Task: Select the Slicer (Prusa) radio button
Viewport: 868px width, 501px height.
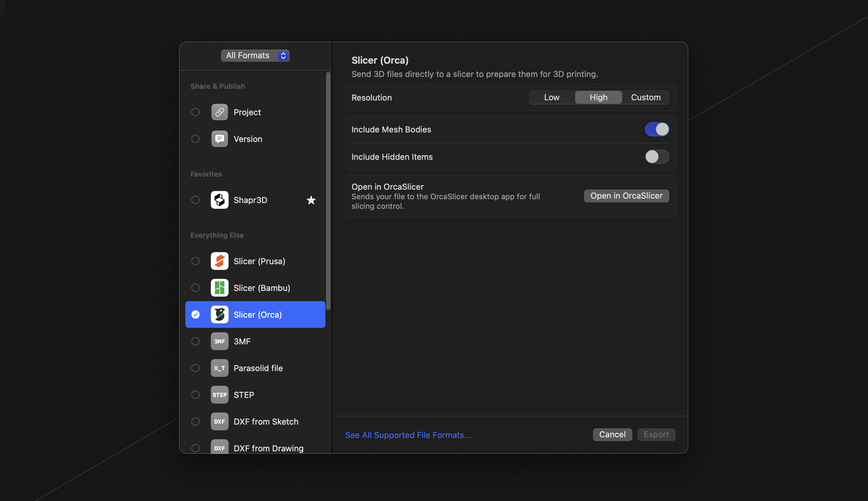Action: point(196,261)
